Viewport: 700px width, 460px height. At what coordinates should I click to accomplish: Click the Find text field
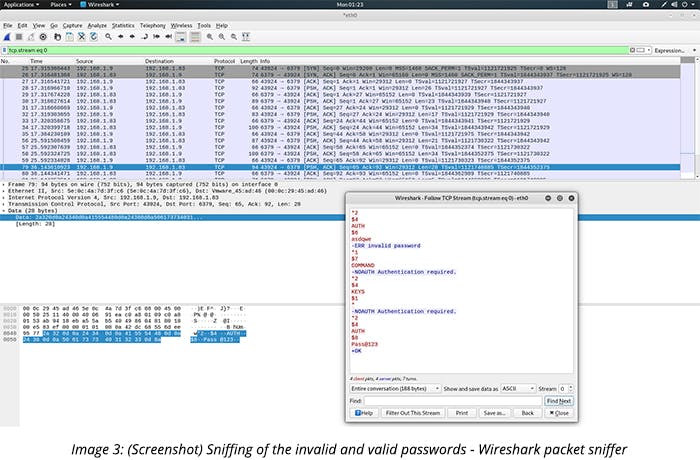453,401
